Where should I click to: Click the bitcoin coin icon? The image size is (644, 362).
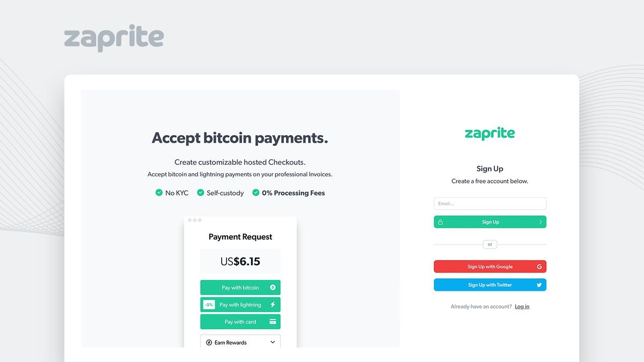pyautogui.click(x=273, y=287)
